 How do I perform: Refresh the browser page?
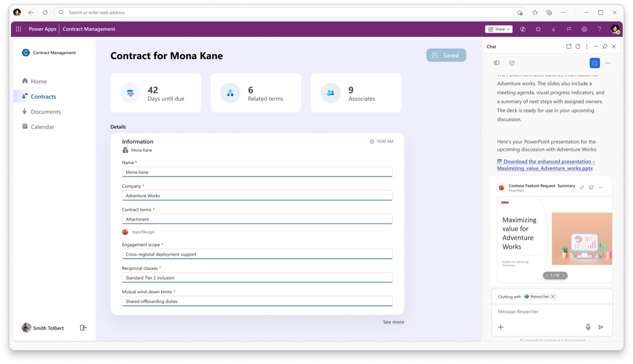[x=45, y=13]
